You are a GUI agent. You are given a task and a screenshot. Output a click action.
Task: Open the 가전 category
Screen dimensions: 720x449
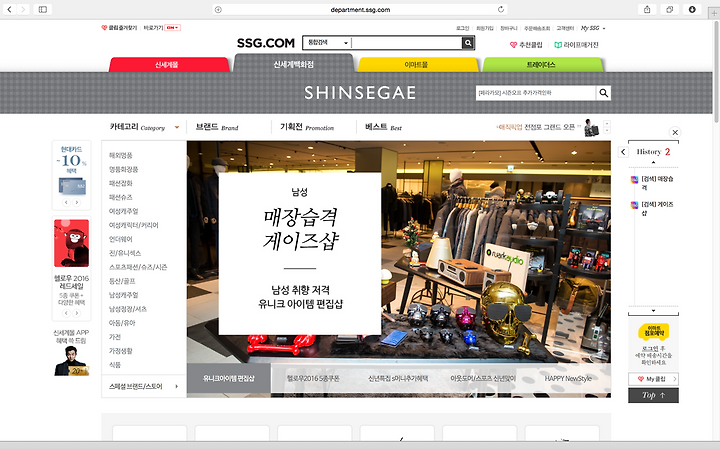coord(115,337)
